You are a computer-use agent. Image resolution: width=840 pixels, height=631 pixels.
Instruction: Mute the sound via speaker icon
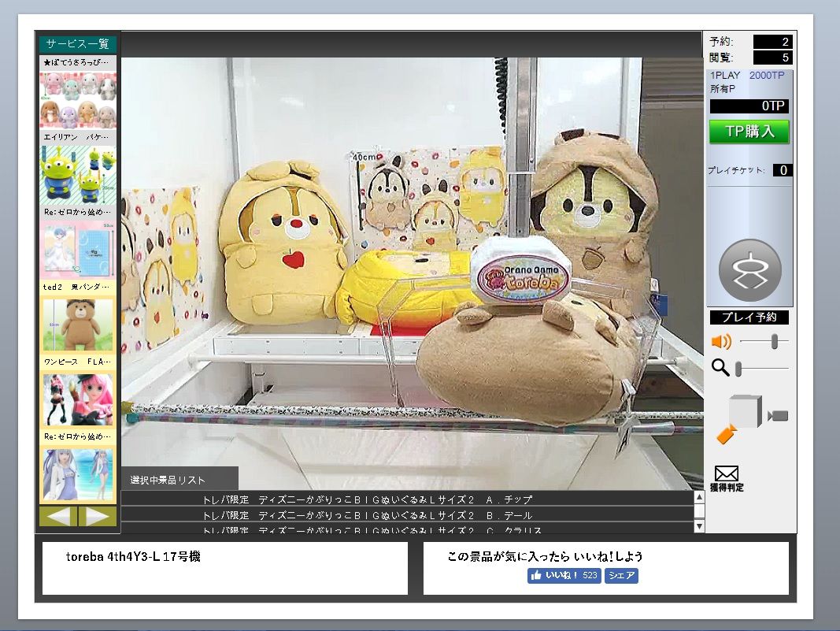[x=721, y=342]
